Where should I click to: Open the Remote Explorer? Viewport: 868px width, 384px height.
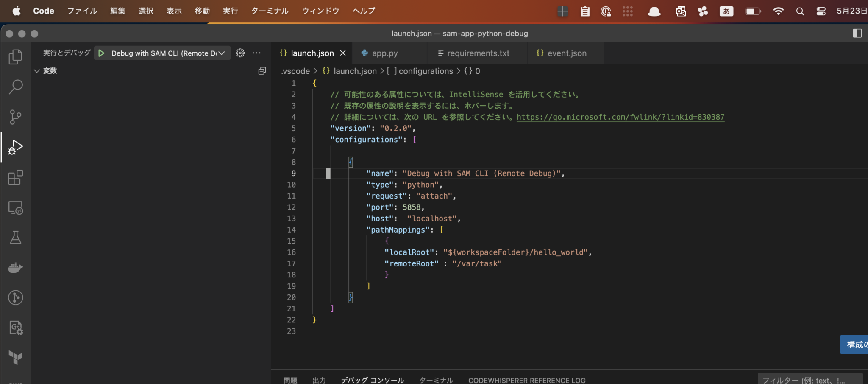point(15,207)
